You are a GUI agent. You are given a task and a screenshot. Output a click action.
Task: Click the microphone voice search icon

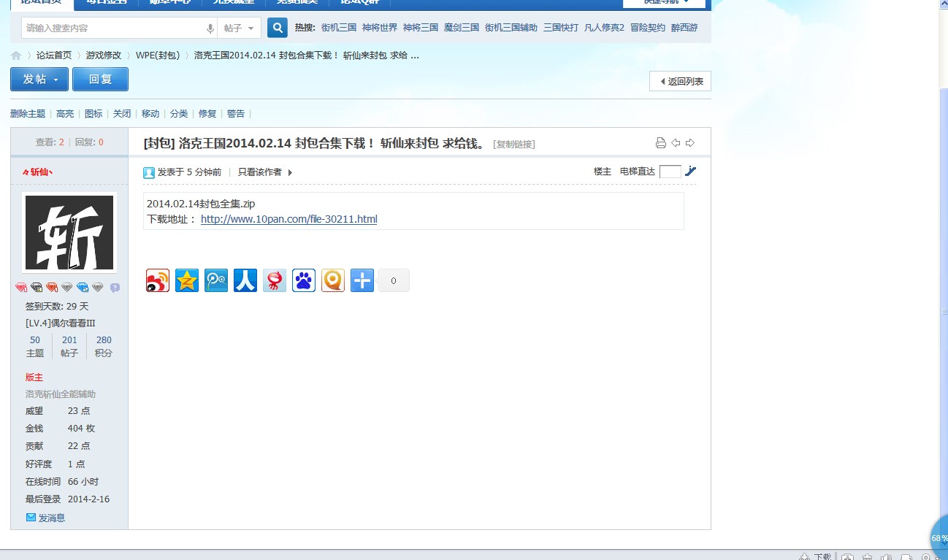210,28
